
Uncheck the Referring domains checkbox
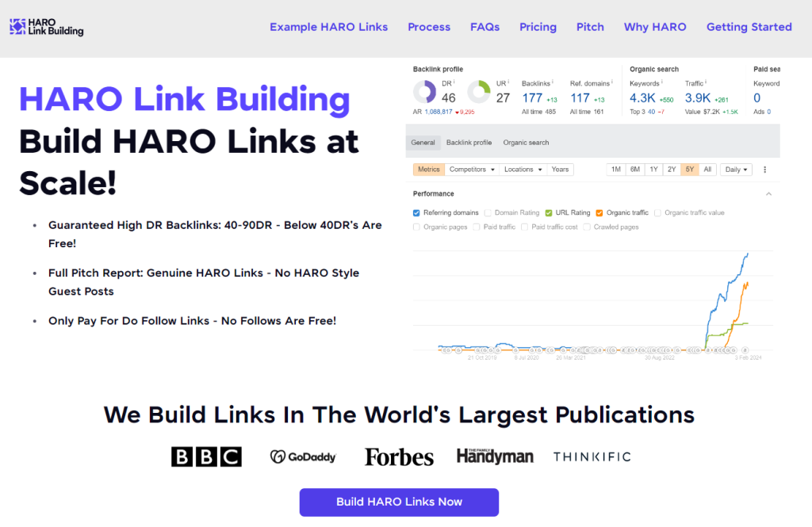click(417, 213)
